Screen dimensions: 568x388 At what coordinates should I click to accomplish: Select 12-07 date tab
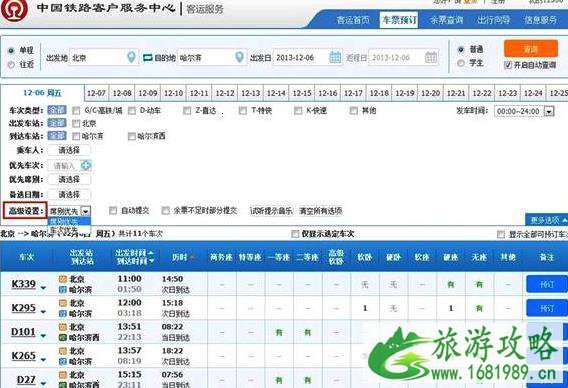click(96, 93)
